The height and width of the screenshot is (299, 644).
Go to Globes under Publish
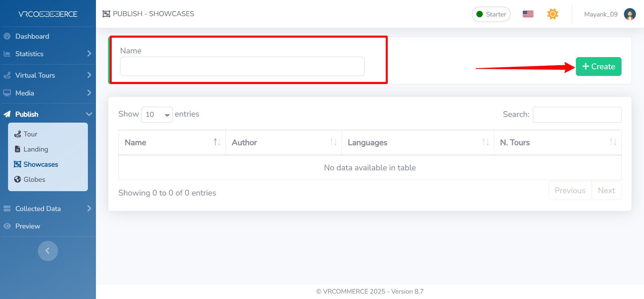(34, 179)
